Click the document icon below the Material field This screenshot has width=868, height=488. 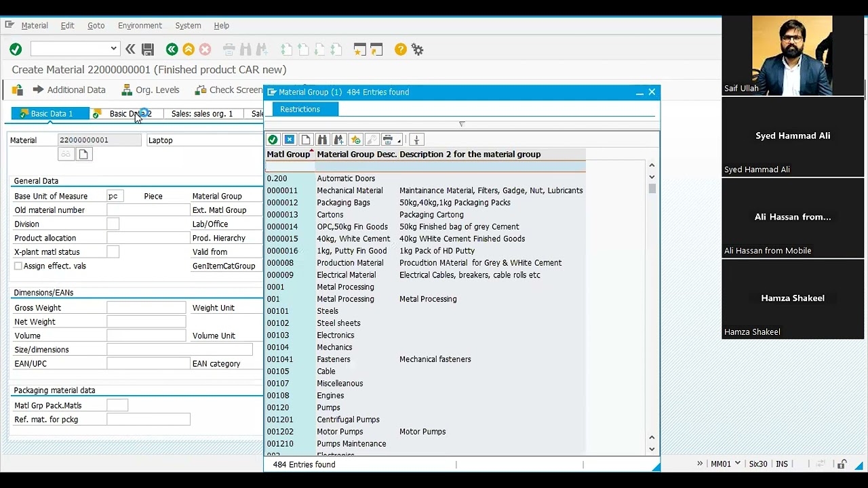83,155
